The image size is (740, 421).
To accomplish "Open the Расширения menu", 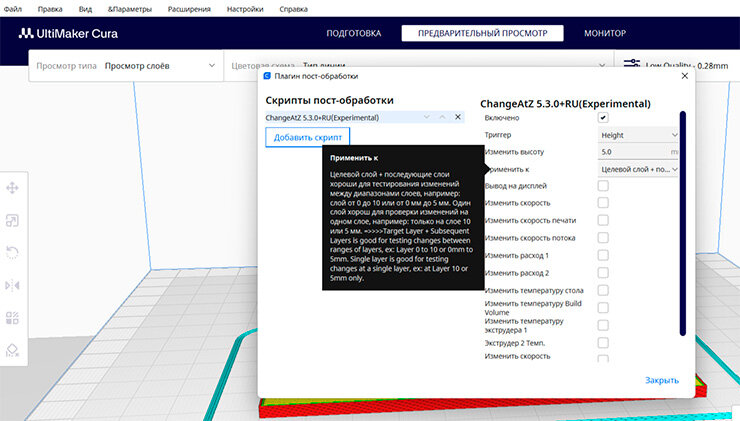I will pyautogui.click(x=189, y=9).
